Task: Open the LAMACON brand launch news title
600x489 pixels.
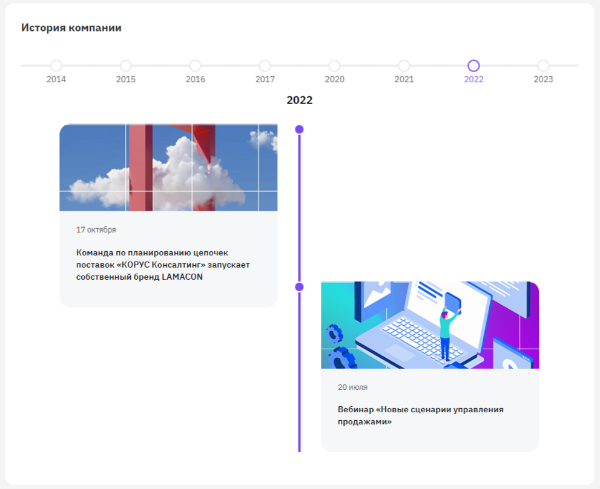Action: (163, 265)
